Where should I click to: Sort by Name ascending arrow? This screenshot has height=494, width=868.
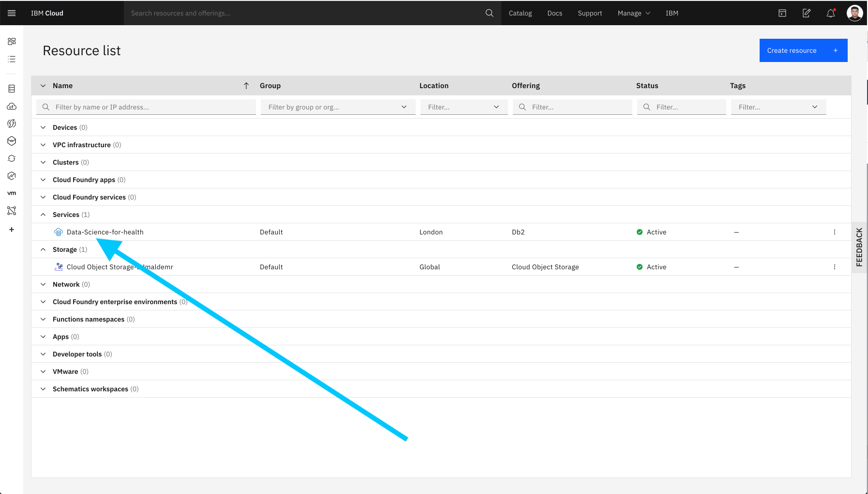coord(246,86)
